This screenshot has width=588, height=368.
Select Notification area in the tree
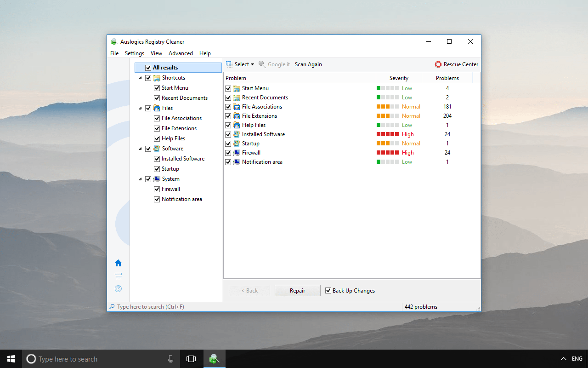[x=182, y=199]
